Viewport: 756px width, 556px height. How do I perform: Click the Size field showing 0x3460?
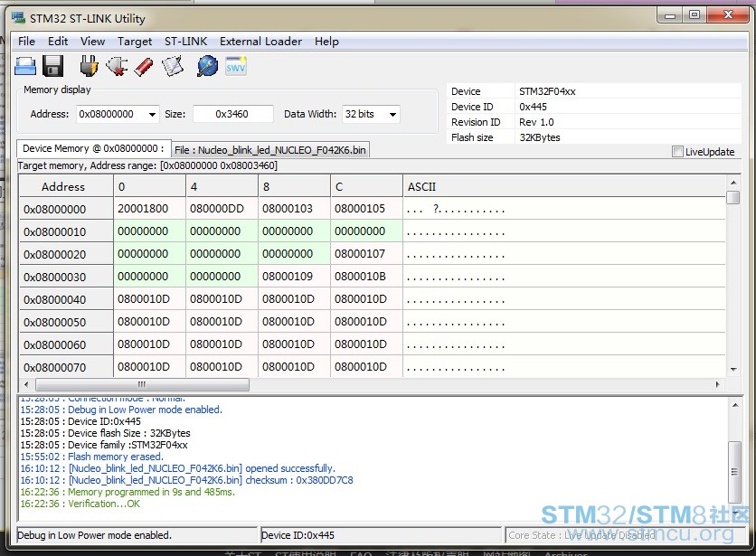233,114
